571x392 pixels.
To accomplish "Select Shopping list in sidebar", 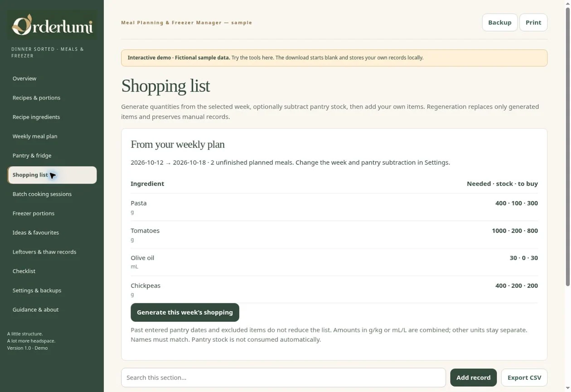I will pos(52,175).
